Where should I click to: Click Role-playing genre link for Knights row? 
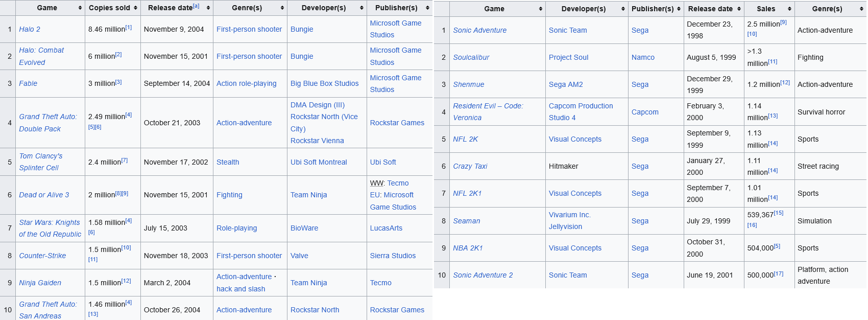(x=237, y=228)
